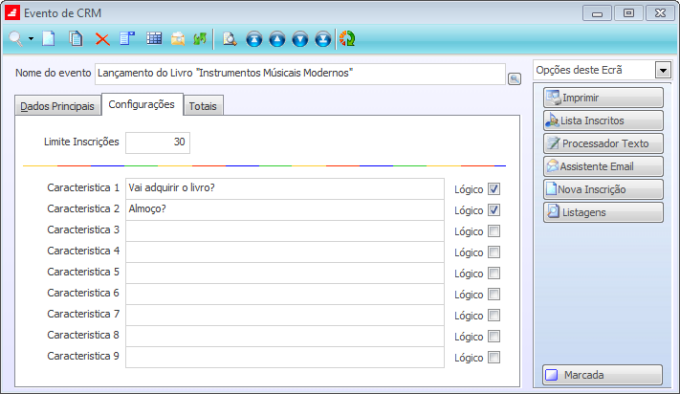Go to previous record up arrow

coord(277,39)
